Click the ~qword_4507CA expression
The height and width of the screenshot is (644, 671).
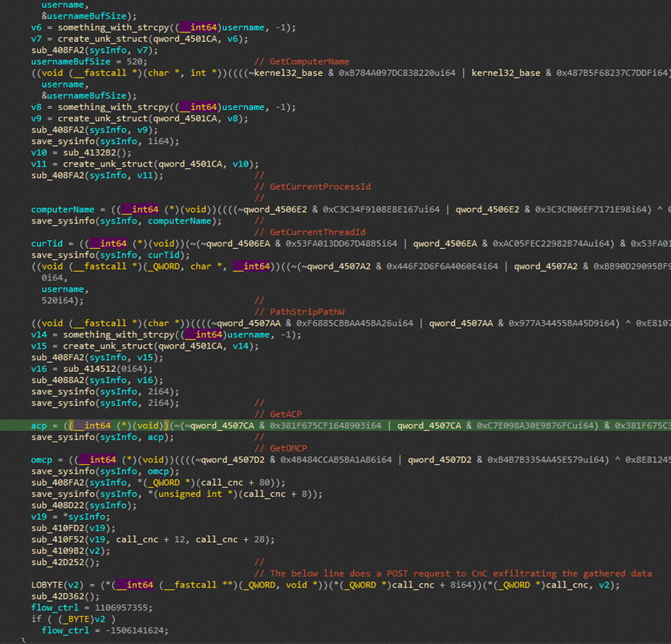219,426
